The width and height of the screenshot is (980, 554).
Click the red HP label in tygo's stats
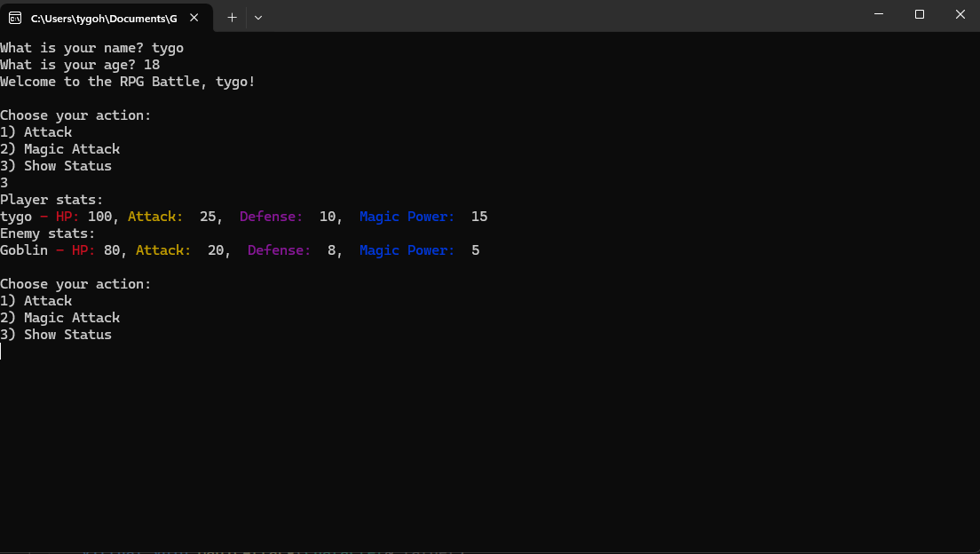[x=67, y=217]
